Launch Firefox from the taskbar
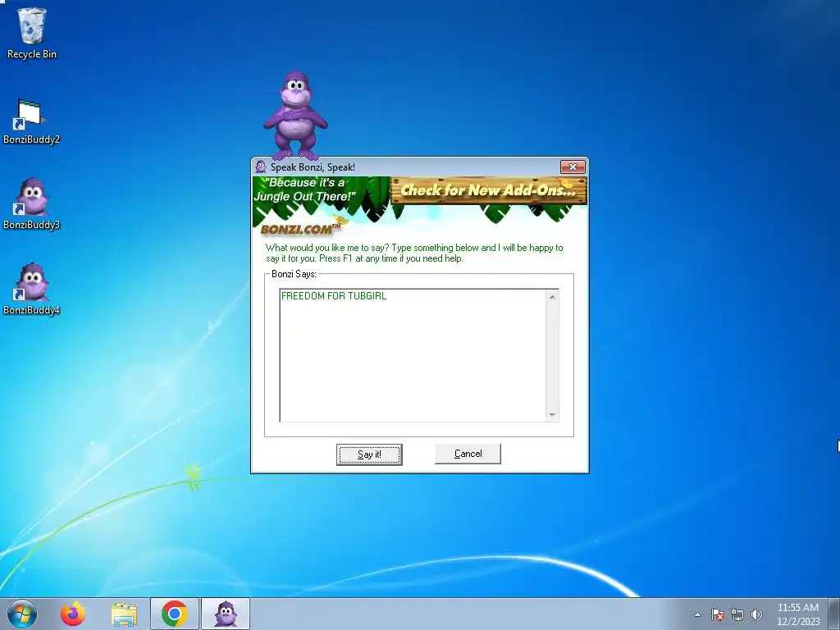Screen dimensions: 840x630 pos(73,614)
